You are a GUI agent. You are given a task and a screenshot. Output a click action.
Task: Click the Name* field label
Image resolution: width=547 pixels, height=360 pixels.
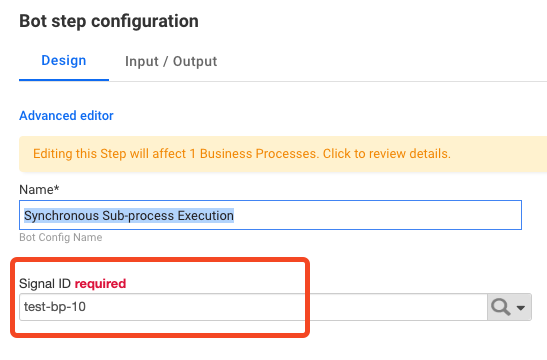coord(39,190)
